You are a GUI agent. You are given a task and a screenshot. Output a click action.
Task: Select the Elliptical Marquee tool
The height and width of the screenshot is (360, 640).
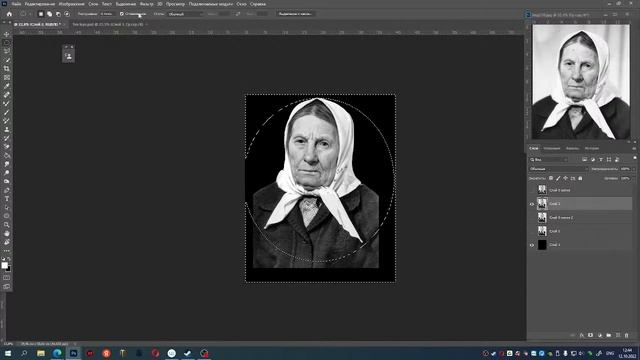tap(7, 43)
